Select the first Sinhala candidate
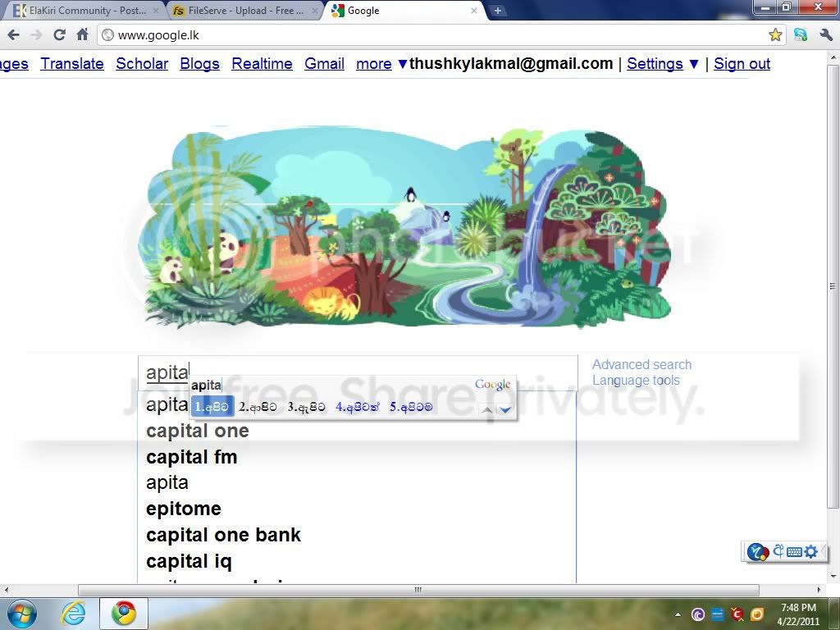This screenshot has height=630, width=840. [x=212, y=407]
